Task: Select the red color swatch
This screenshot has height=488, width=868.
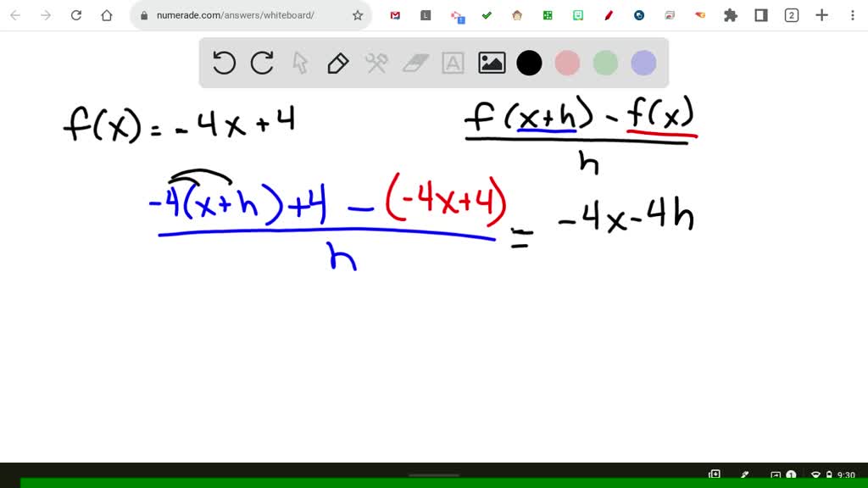Action: click(x=567, y=62)
